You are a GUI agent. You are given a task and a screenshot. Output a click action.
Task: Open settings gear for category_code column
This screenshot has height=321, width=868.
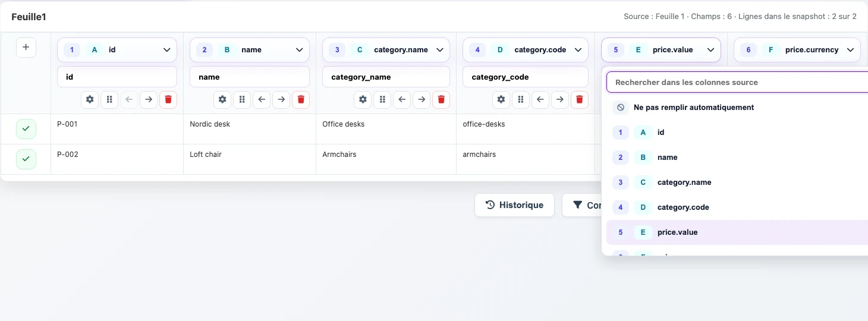click(x=501, y=99)
